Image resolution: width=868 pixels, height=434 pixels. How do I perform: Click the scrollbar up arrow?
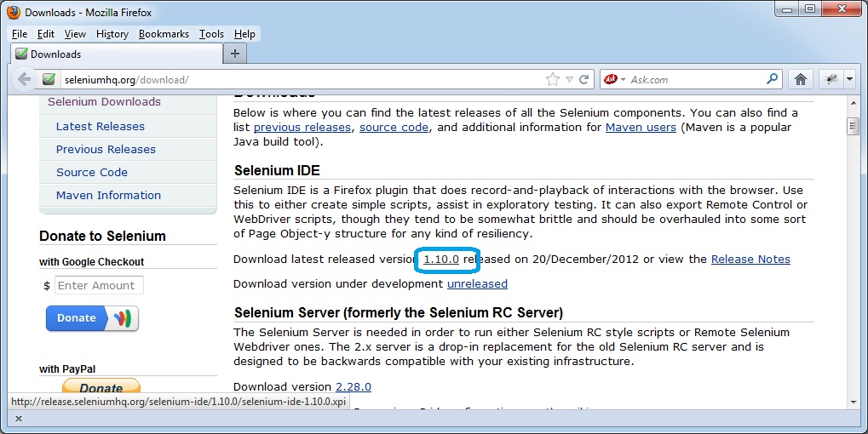853,103
